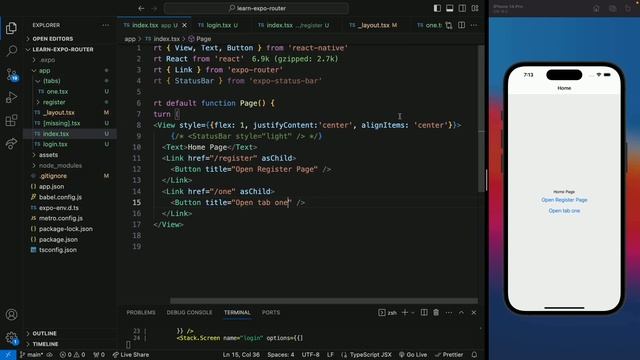Close the terminal panel

474,312
